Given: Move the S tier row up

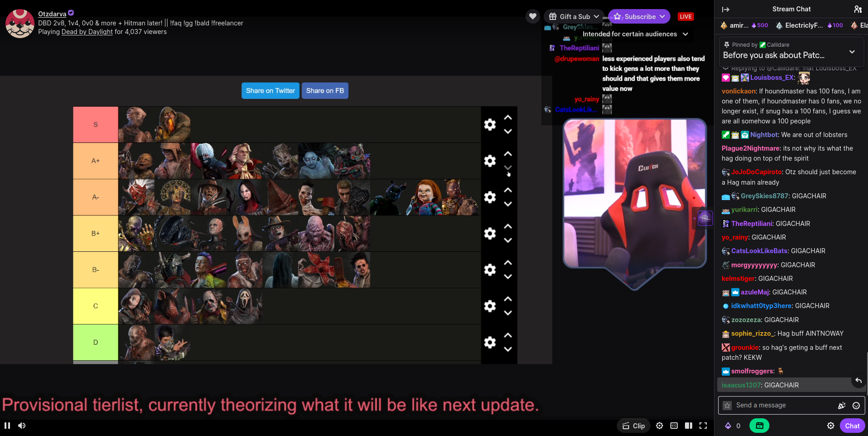Looking at the screenshot, I should click(x=508, y=118).
